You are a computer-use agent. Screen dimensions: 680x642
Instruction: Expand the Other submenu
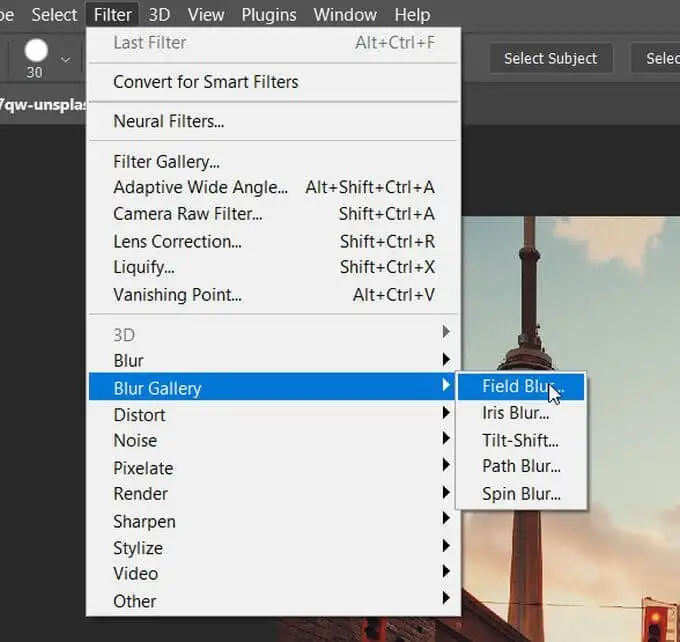[x=273, y=601]
